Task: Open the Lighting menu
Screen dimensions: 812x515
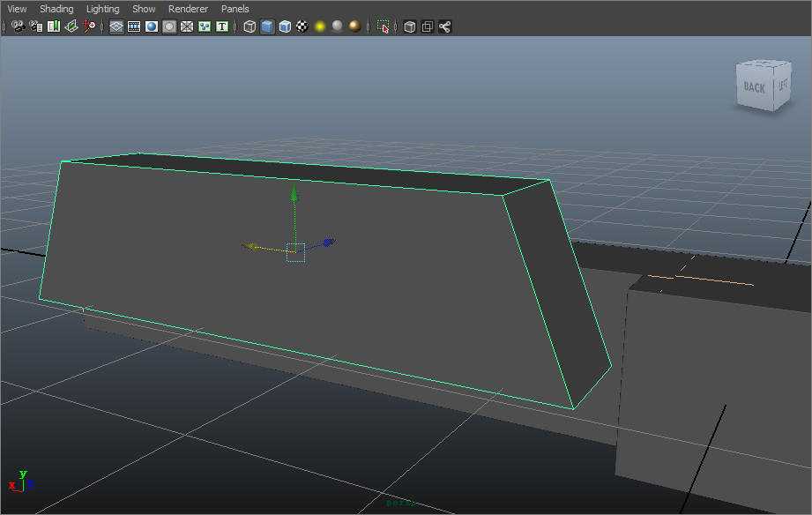Action: (x=102, y=9)
